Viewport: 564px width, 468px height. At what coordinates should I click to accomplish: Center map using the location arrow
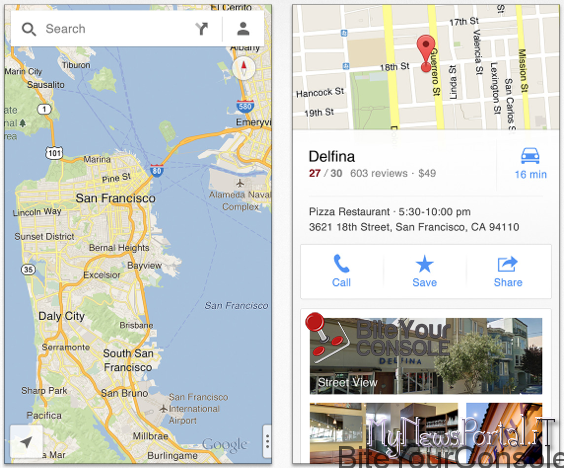(26, 442)
